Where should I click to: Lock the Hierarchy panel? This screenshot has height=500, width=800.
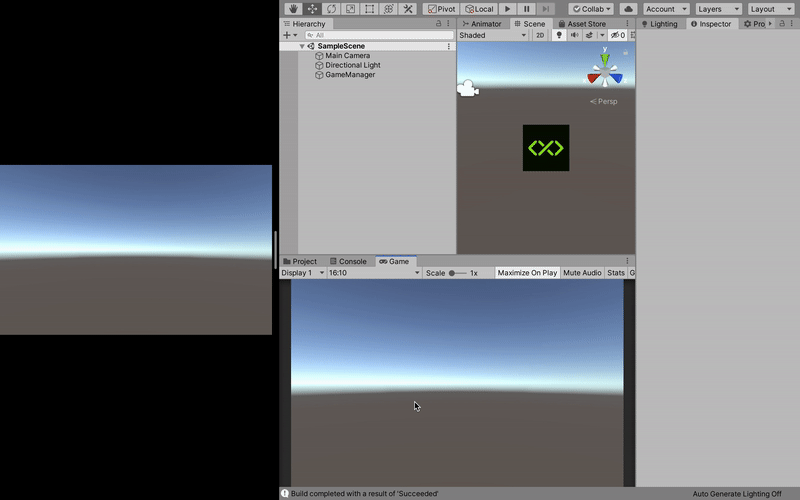click(x=438, y=23)
